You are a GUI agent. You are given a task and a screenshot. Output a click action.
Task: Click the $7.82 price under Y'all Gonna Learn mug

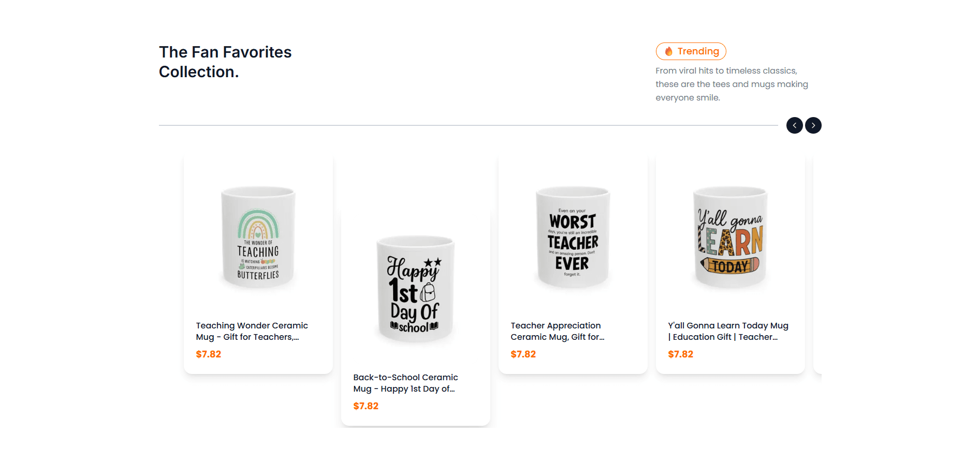coord(680,354)
